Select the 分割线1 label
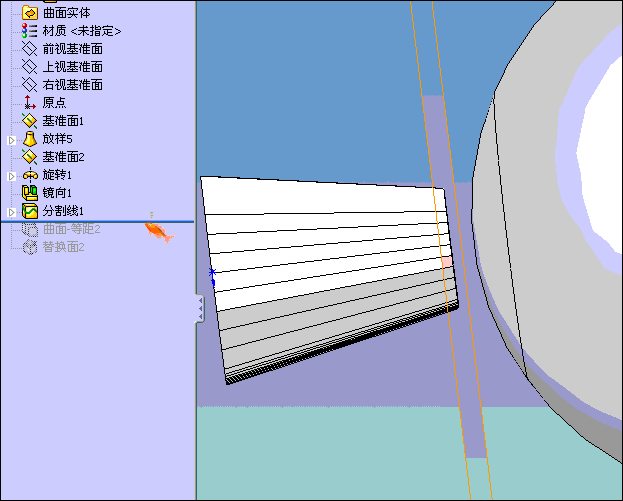This screenshot has height=501, width=623. click(x=63, y=211)
